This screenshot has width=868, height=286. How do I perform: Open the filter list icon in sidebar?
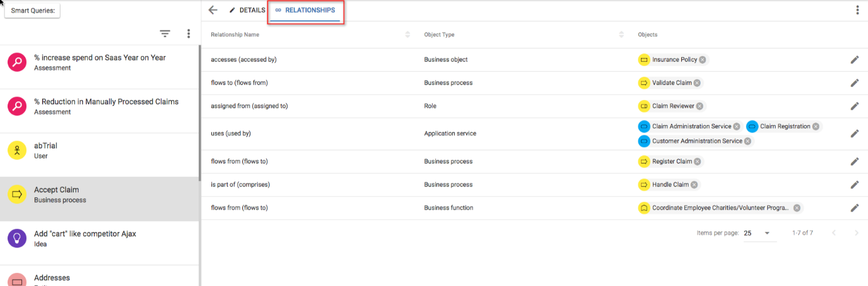coord(165,34)
